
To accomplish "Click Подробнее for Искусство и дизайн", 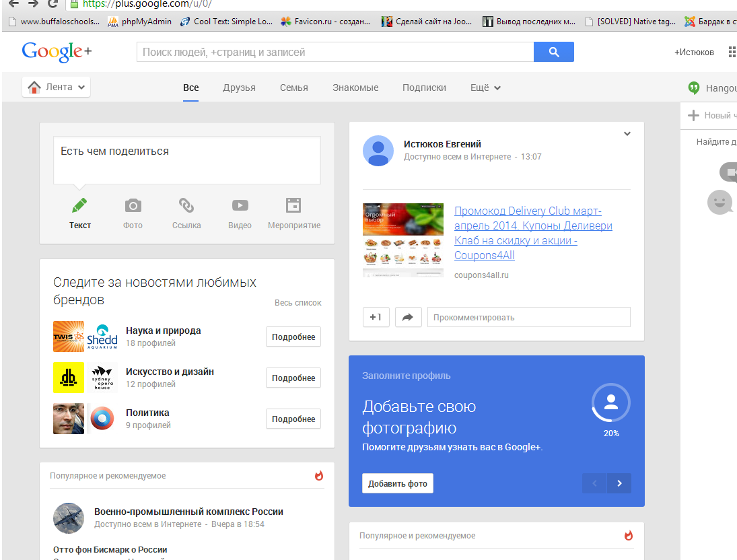I will [x=293, y=378].
